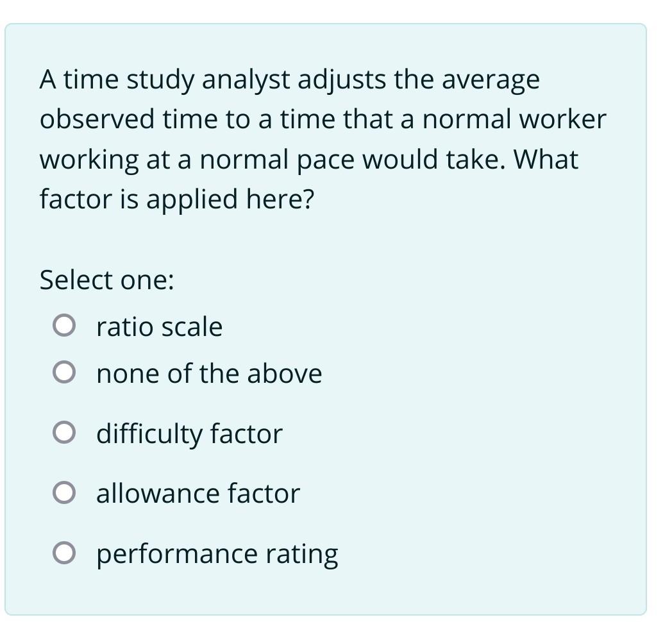
Task: Click the Select one heading
Action: click(x=107, y=278)
